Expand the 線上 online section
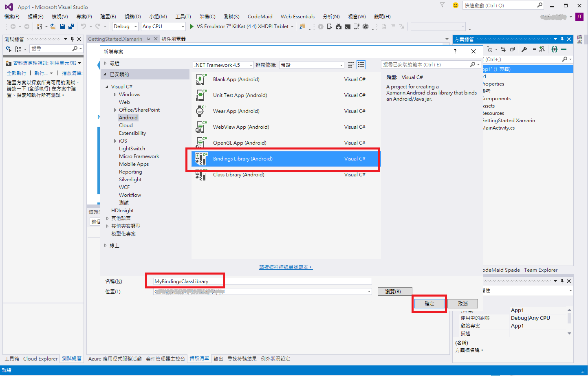The image size is (588, 376). [x=105, y=246]
